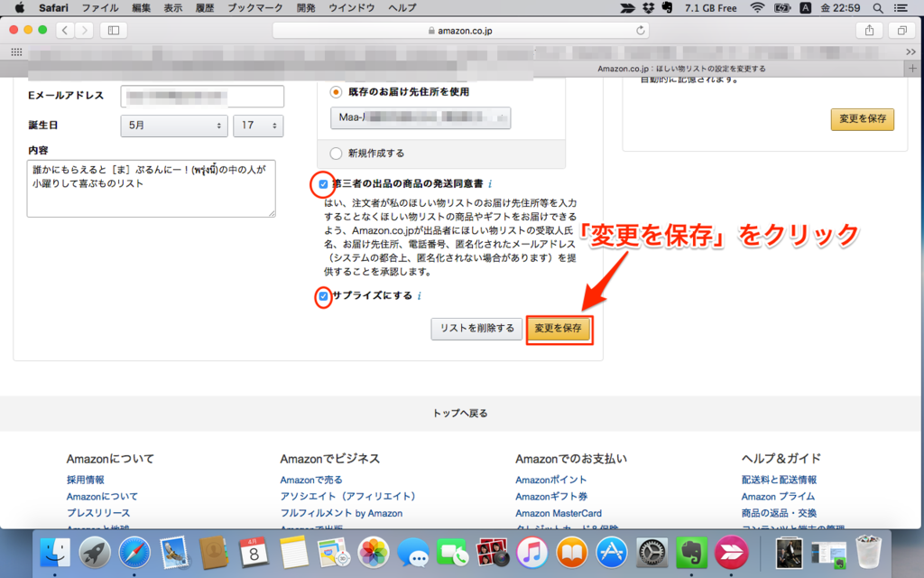The height and width of the screenshot is (578, 924).
Task: Open the Amazonで売る link
Action: point(311,480)
